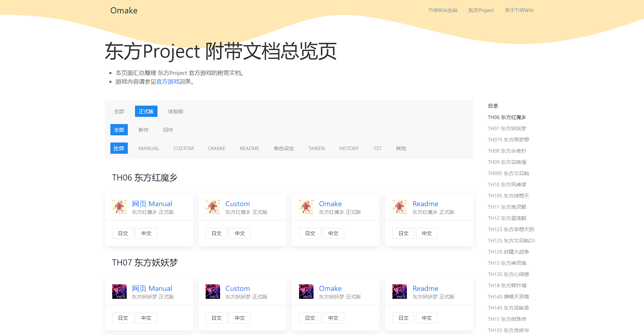
Task: Open the TH06 Readme title link
Action: coord(425,204)
